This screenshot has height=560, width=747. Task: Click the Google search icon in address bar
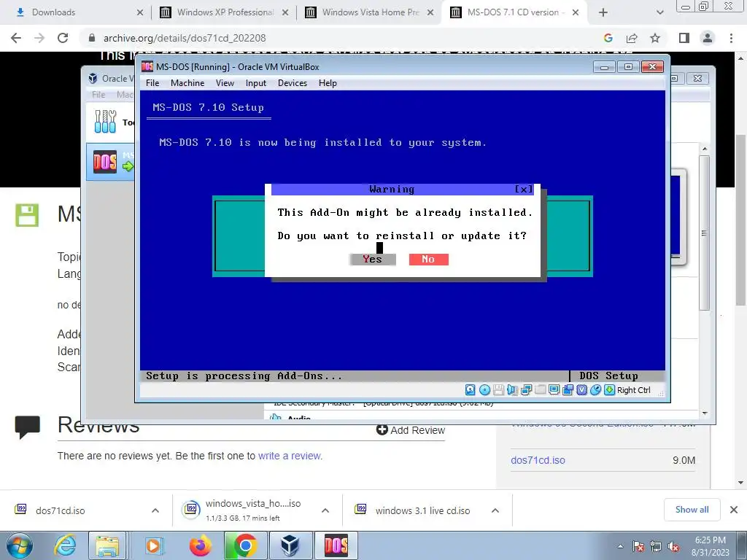(x=608, y=38)
